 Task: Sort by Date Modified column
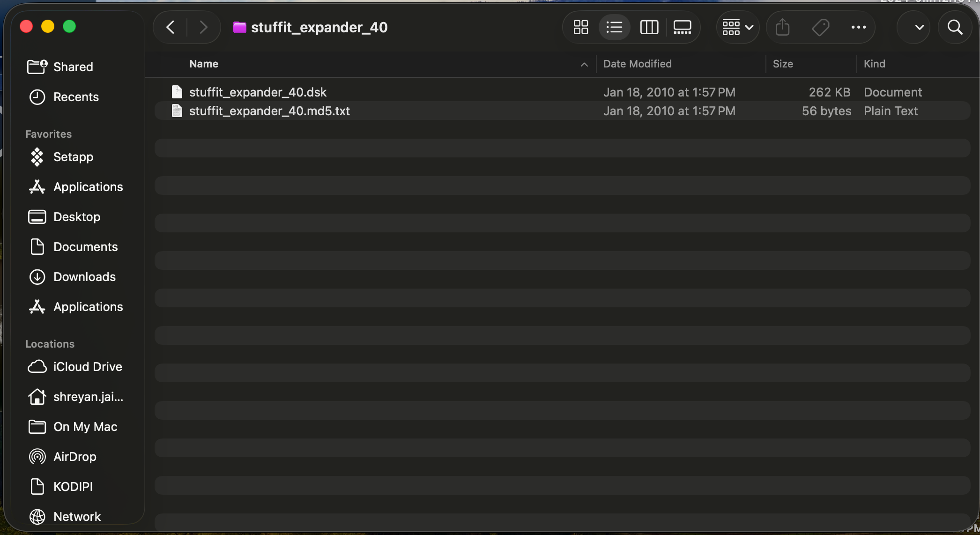[637, 64]
